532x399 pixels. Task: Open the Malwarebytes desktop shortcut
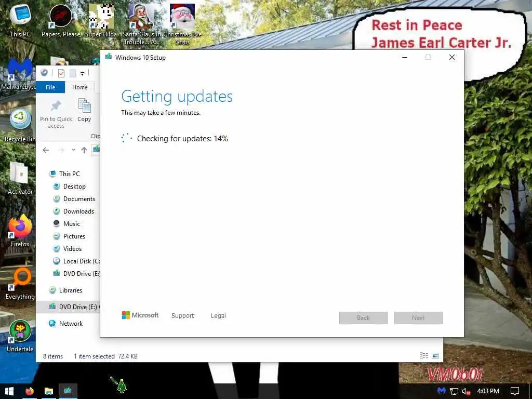click(x=19, y=73)
